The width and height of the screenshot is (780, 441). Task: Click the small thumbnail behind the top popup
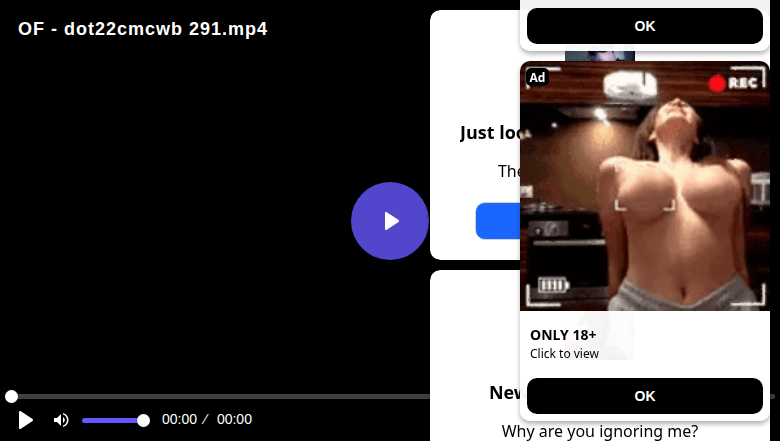point(600,56)
